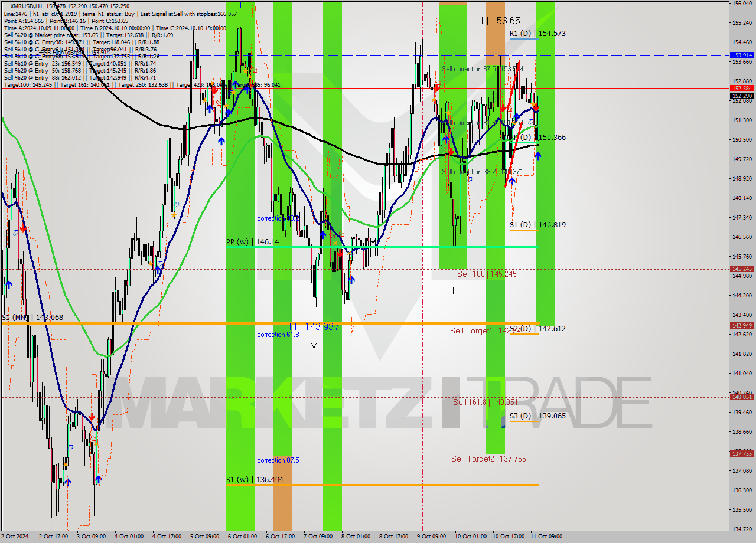This screenshot has height=543, width=756.
Task: Click the 4 Oct 17:00 time axis label
Action: (x=167, y=537)
